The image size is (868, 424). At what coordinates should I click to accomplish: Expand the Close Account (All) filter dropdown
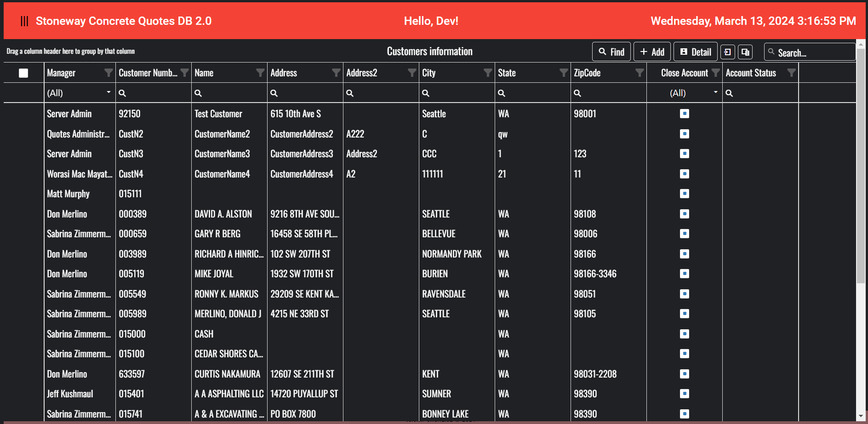coord(715,92)
